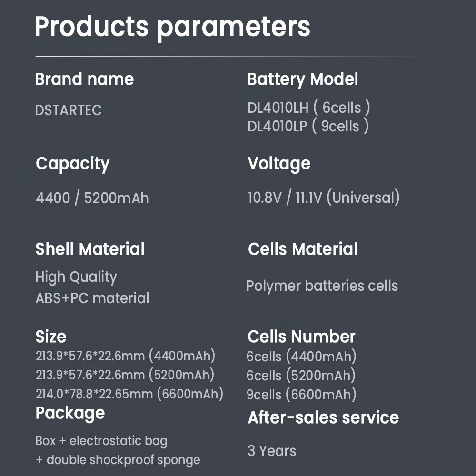This screenshot has width=476, height=476.
Task: Click the 10.8V / 11.1V (Universal) text
Action: pyautogui.click(x=324, y=198)
